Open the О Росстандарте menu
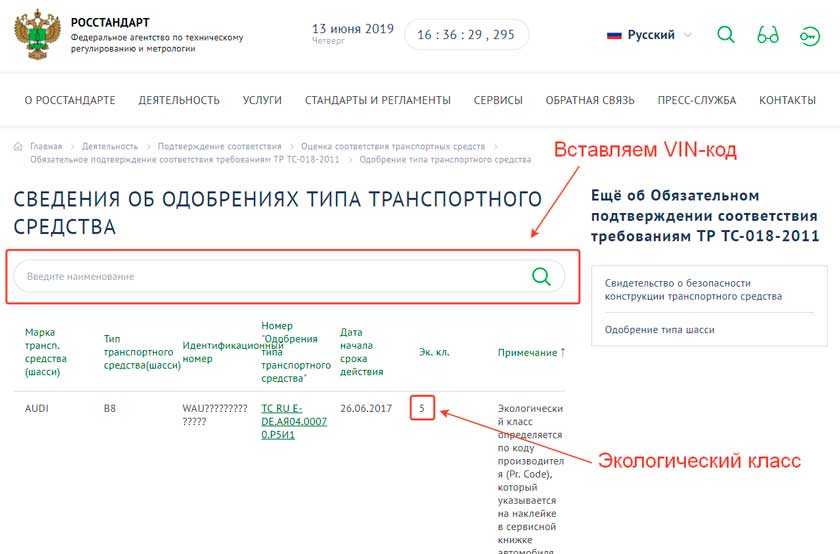840x554 pixels. tap(69, 100)
